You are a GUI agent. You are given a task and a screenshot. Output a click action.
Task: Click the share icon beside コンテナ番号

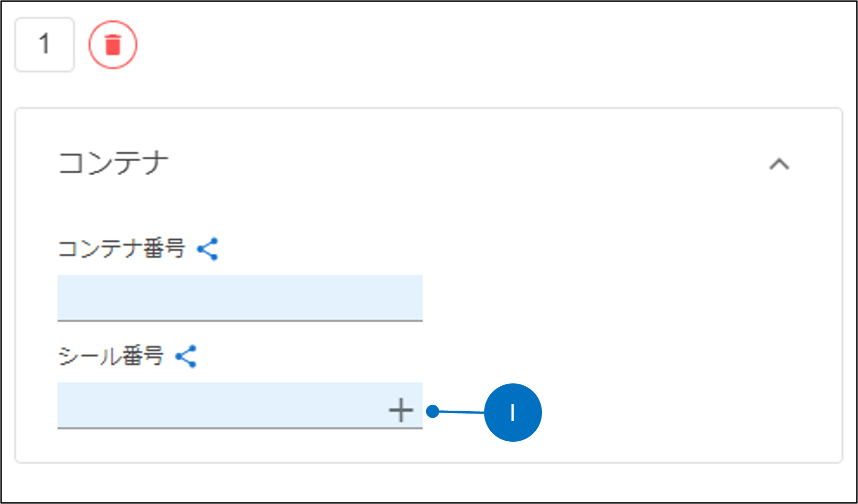click(x=208, y=249)
